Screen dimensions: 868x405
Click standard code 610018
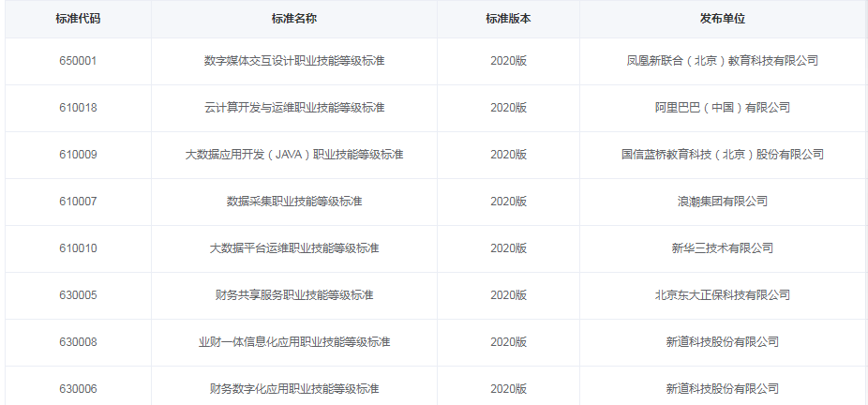click(x=78, y=108)
